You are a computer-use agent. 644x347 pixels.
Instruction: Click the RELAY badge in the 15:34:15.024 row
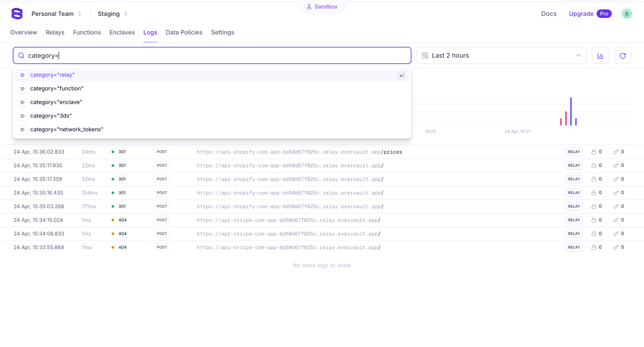click(x=574, y=220)
